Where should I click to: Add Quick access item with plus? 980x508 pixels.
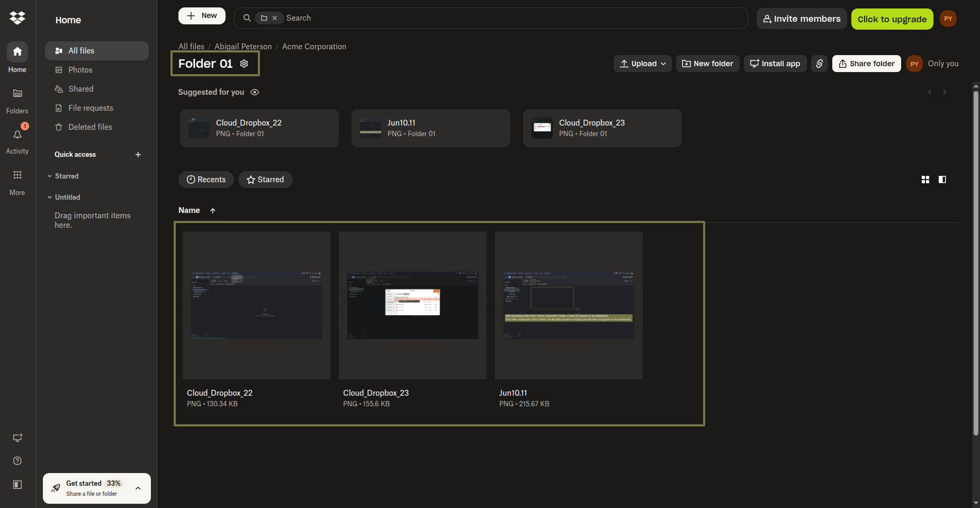pyautogui.click(x=138, y=155)
